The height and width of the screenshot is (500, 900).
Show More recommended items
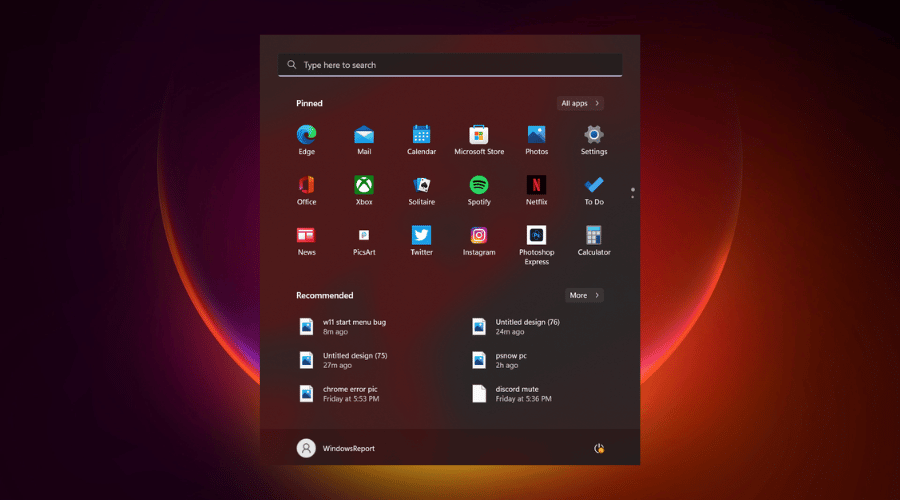[584, 295]
